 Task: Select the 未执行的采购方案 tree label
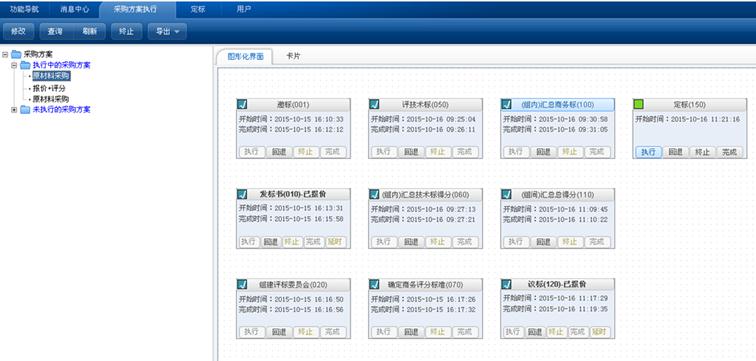(61, 109)
